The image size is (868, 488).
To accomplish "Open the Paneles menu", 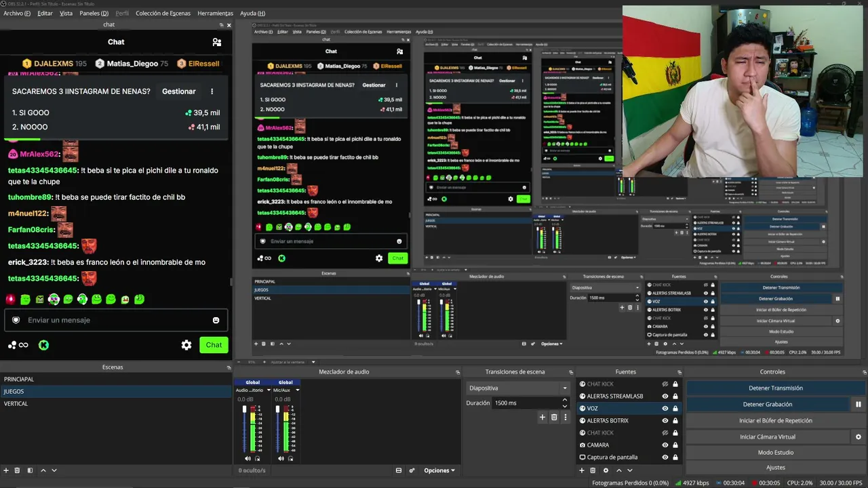I will [94, 14].
